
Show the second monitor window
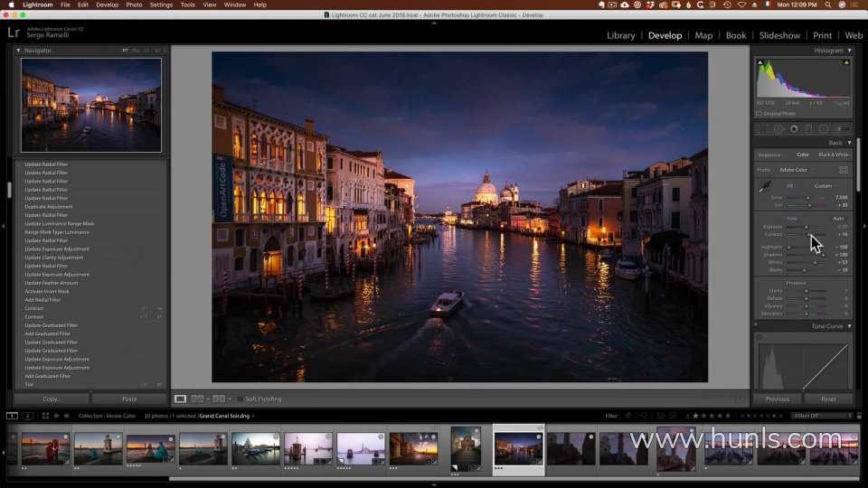coord(28,416)
